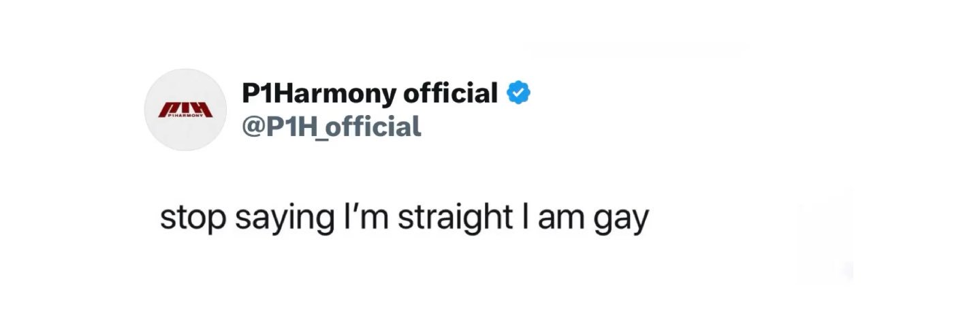Click the @P1H_official handle
The image size is (980, 326).
[332, 127]
